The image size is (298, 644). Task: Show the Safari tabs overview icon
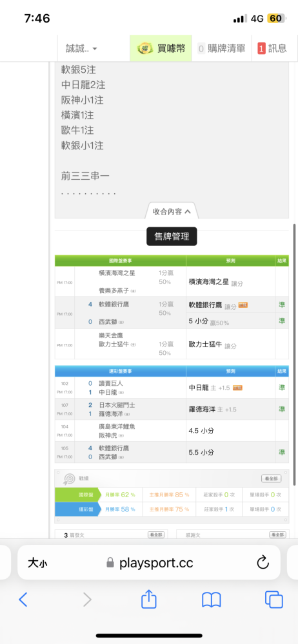pos(273,600)
